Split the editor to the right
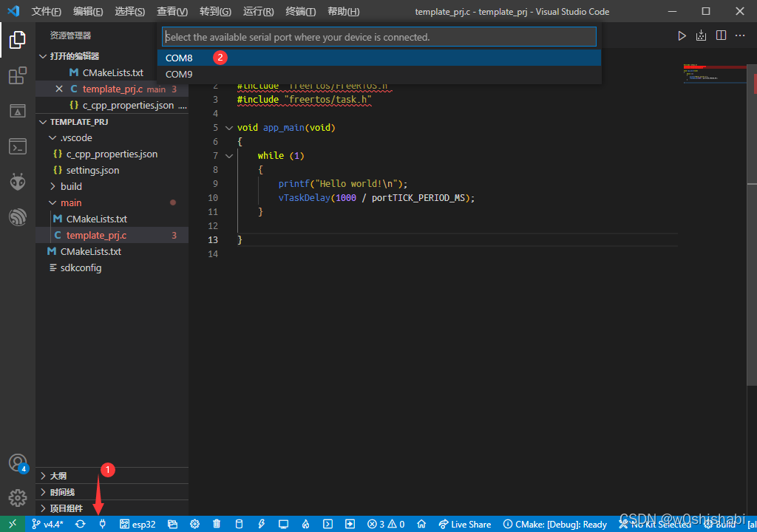 coord(721,35)
